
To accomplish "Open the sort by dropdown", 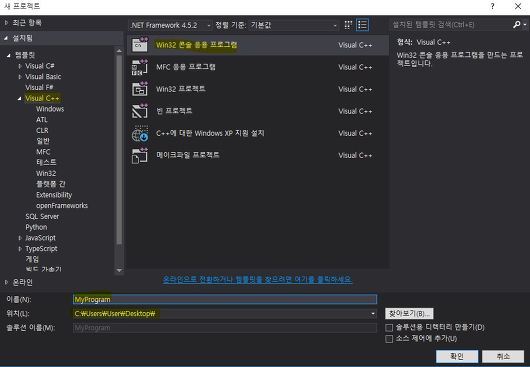I will point(293,25).
